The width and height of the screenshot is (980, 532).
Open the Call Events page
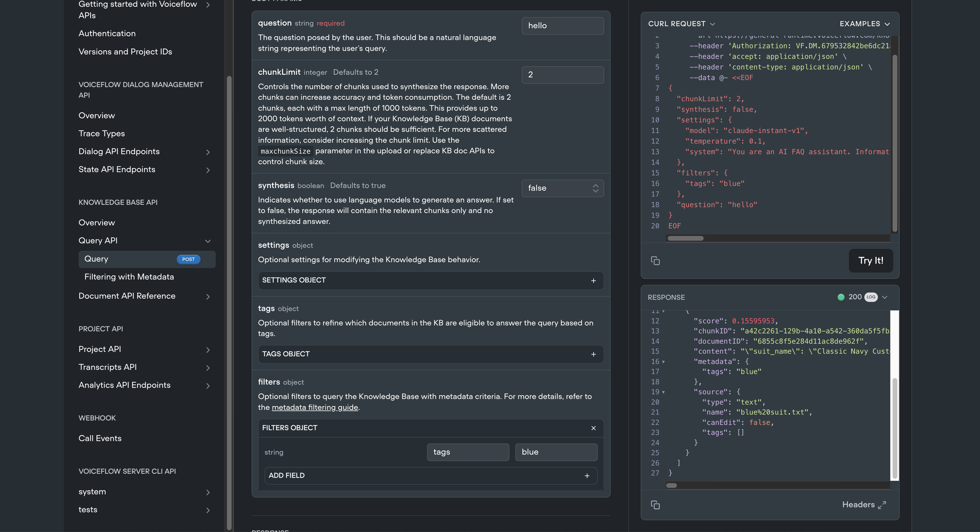pyautogui.click(x=100, y=438)
